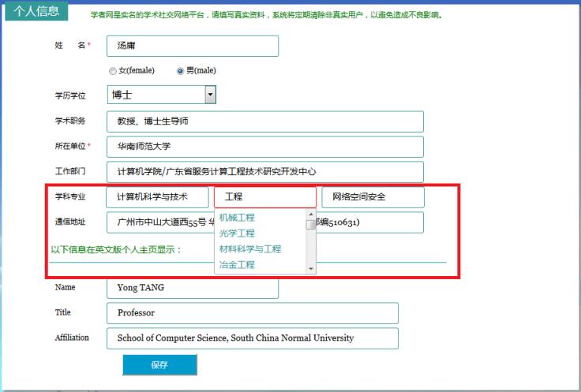The width and height of the screenshot is (581, 392).
Task: Open the 学历学位 degree dropdown arrow
Action: (x=210, y=95)
